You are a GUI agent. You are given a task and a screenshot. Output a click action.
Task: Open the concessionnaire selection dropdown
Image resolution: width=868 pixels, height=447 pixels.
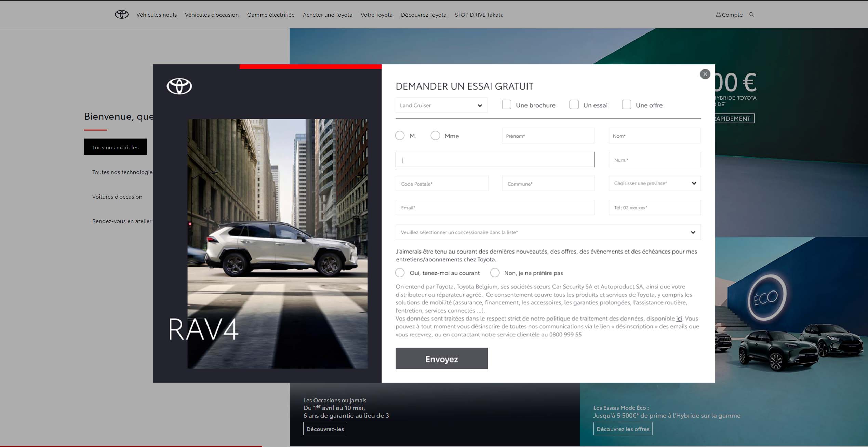coord(548,232)
